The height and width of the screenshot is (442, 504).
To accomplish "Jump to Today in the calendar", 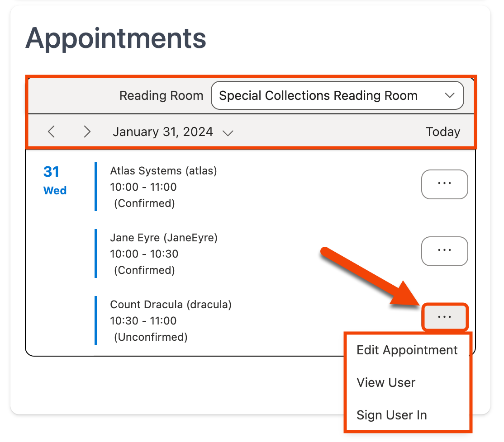I will [442, 132].
